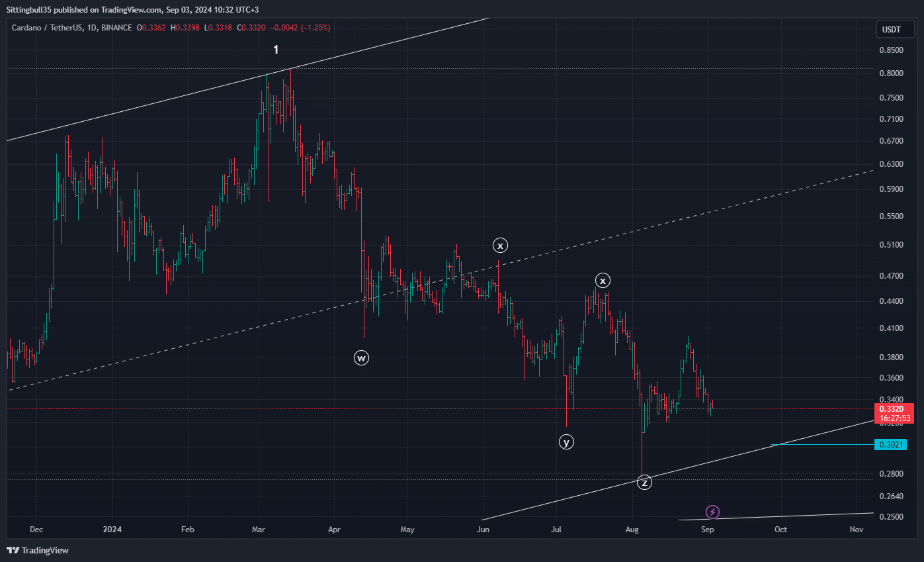Click the Jun label on time axis
The width and height of the screenshot is (924, 562).
(x=483, y=530)
